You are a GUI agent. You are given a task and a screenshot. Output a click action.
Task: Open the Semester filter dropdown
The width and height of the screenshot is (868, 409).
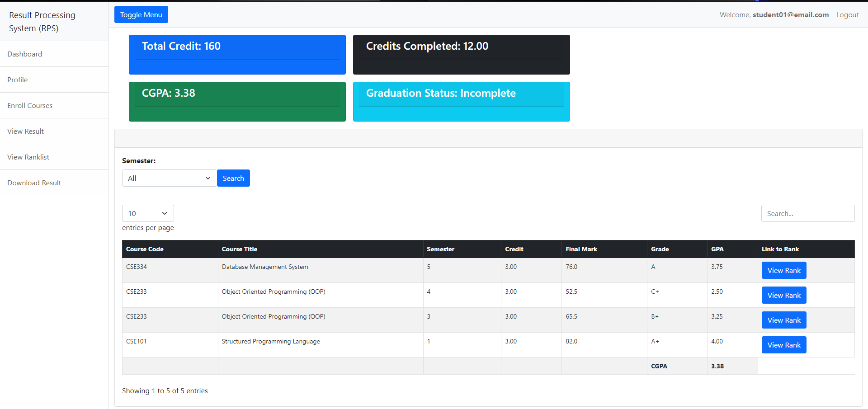(x=169, y=178)
